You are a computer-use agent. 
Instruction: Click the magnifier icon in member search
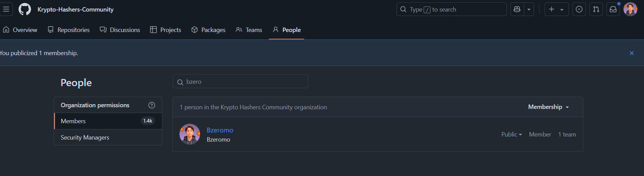[180, 82]
